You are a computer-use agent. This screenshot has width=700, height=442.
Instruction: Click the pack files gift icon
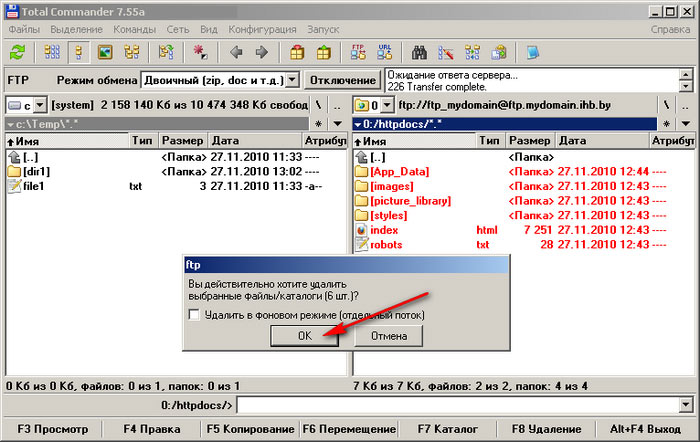pos(297,53)
